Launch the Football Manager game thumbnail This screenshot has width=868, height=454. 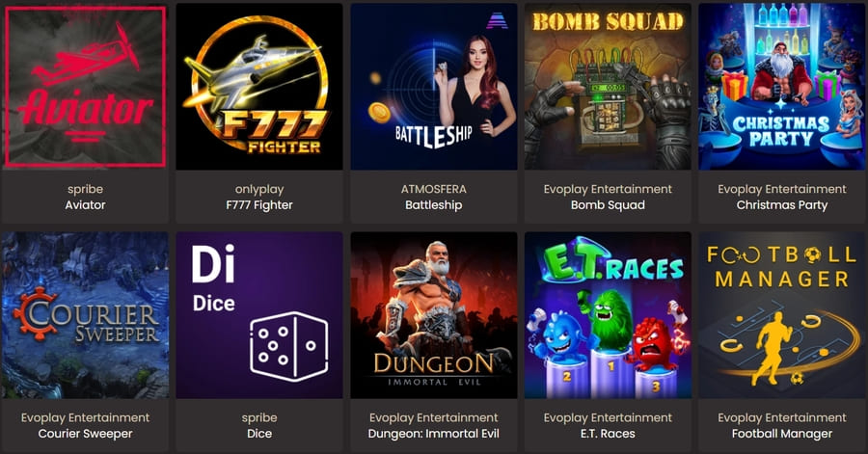[x=781, y=315]
